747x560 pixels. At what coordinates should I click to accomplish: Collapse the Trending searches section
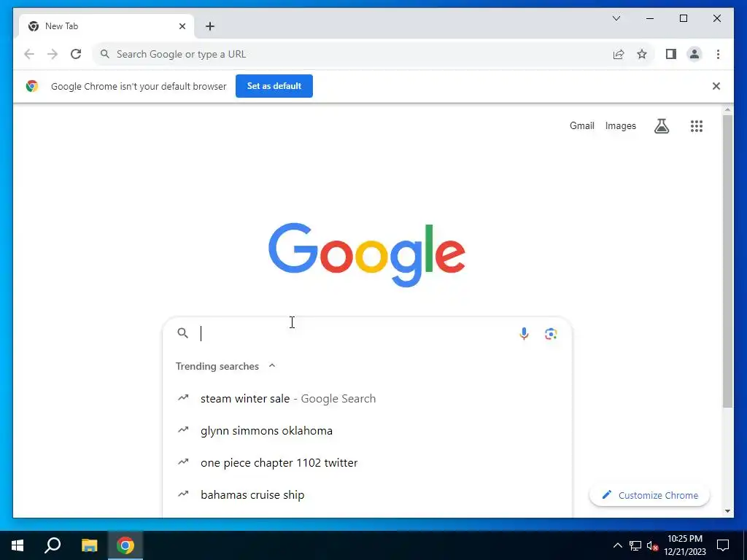(x=272, y=366)
